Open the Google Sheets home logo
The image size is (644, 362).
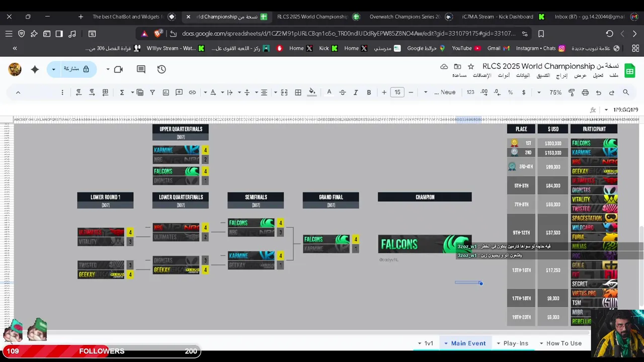(x=629, y=71)
